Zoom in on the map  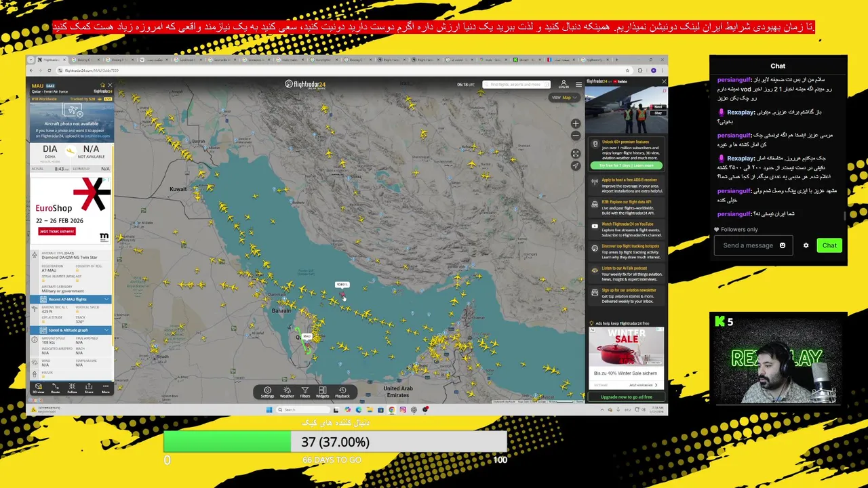pyautogui.click(x=576, y=123)
